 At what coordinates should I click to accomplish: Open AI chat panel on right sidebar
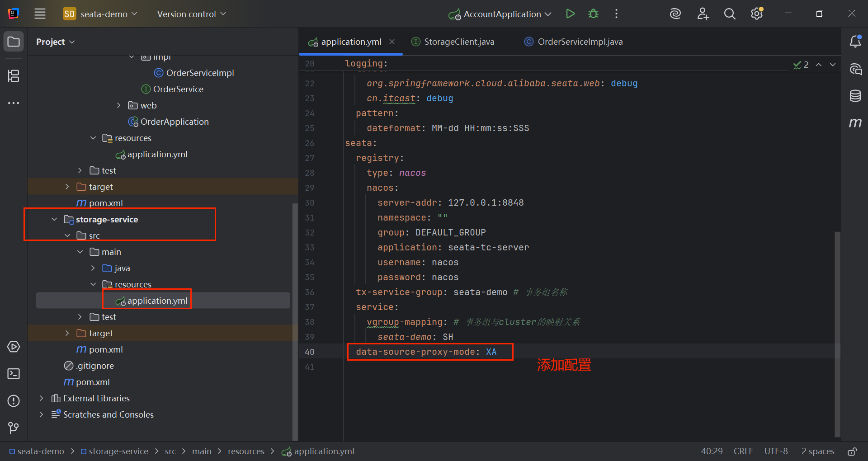pos(855,69)
